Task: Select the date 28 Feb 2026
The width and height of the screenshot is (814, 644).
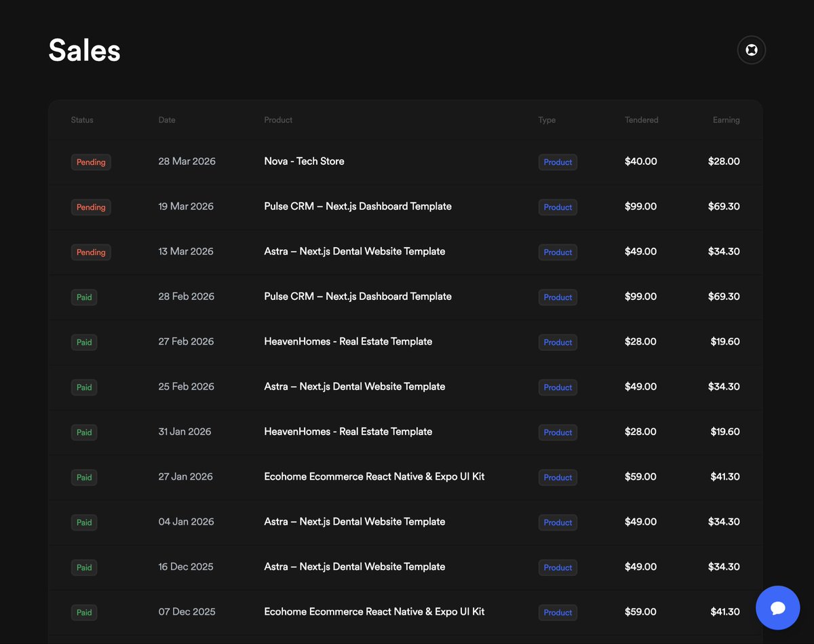Action: click(x=187, y=297)
